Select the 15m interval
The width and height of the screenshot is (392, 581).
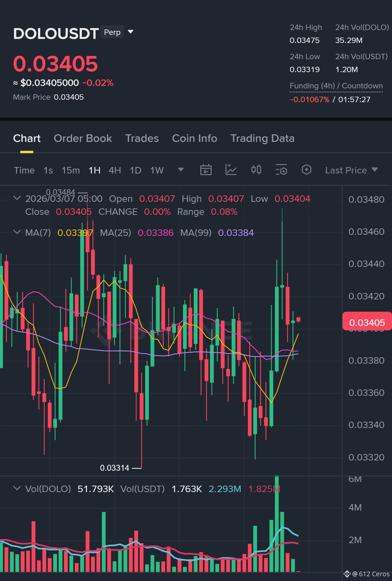point(71,170)
